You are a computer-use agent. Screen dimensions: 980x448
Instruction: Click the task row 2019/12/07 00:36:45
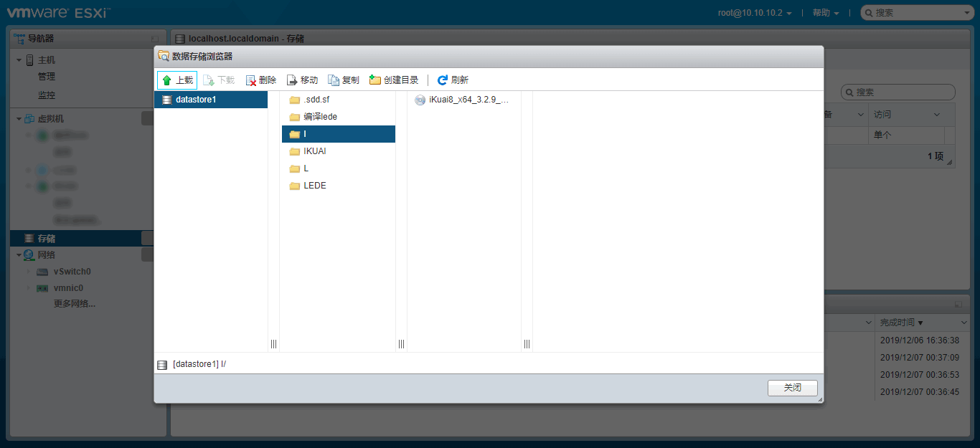[x=920, y=392]
